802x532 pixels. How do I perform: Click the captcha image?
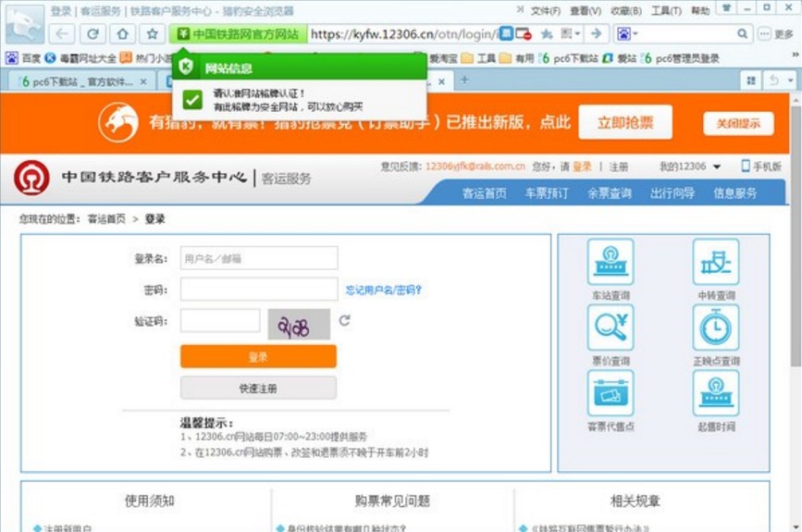299,324
